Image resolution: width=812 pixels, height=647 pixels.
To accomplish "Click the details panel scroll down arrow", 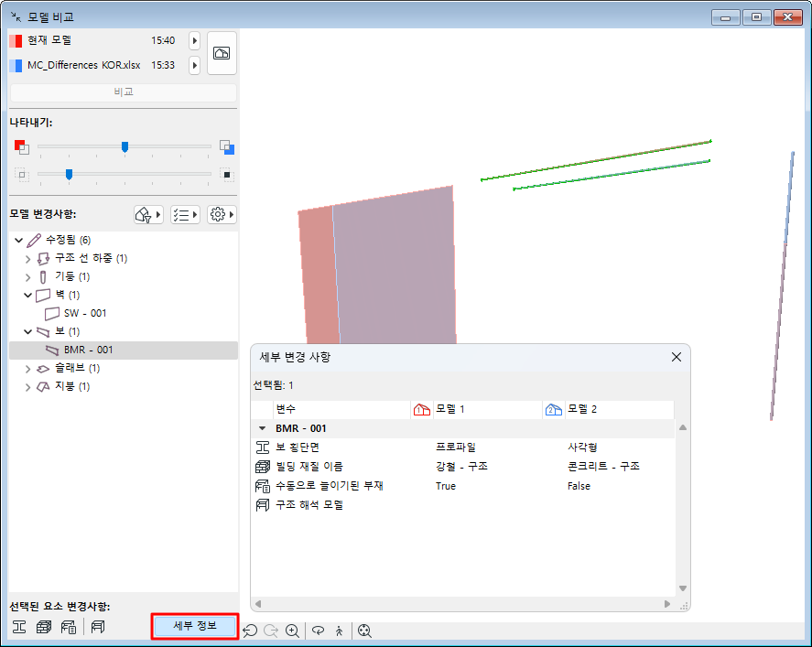I will 683,588.
